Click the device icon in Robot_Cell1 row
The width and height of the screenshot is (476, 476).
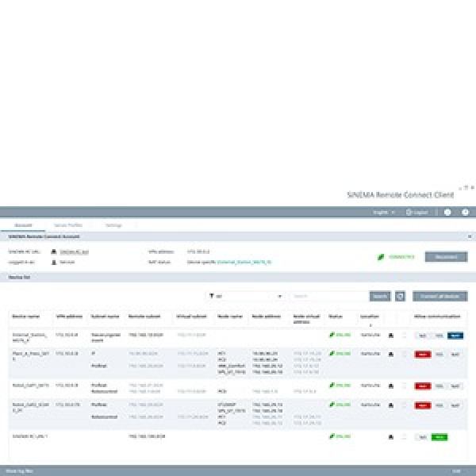click(391, 386)
